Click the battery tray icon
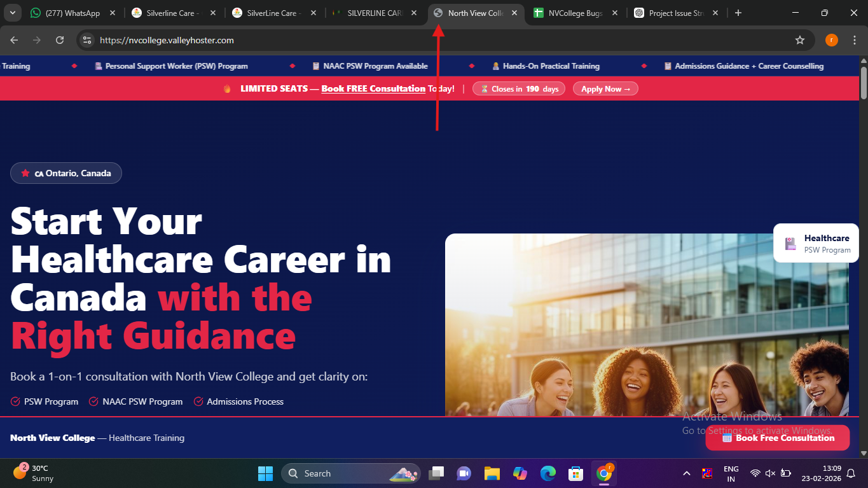The image size is (868, 488). point(786,473)
